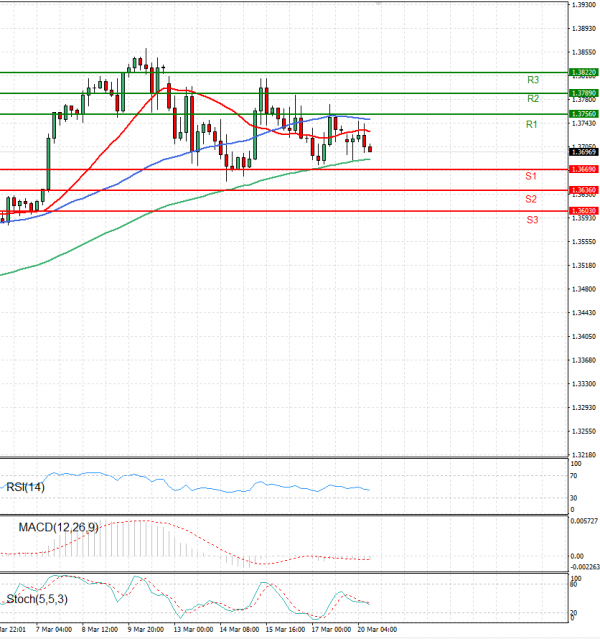Click the 15 Mar 16:00 time label
Image resolution: width=600 pixels, height=639 pixels.
point(285,630)
